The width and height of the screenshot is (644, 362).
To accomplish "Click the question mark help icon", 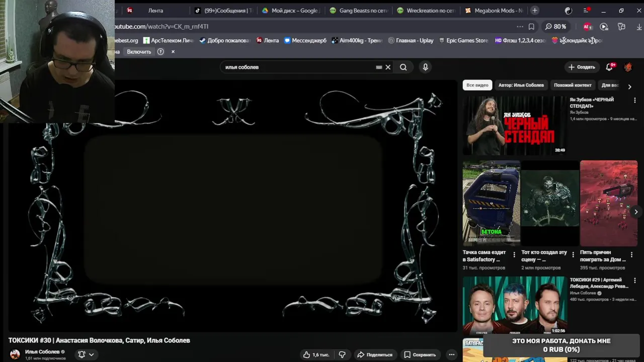I will tap(160, 52).
